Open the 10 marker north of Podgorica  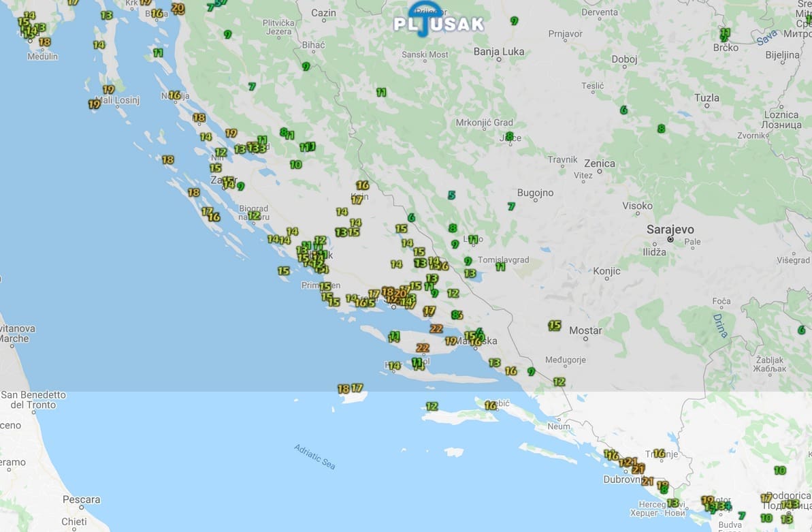[779, 471]
